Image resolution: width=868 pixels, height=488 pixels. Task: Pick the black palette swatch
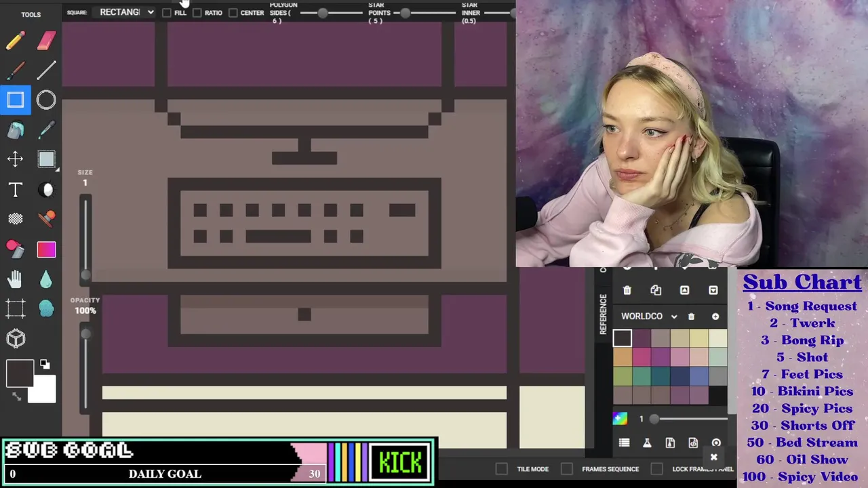click(x=717, y=394)
